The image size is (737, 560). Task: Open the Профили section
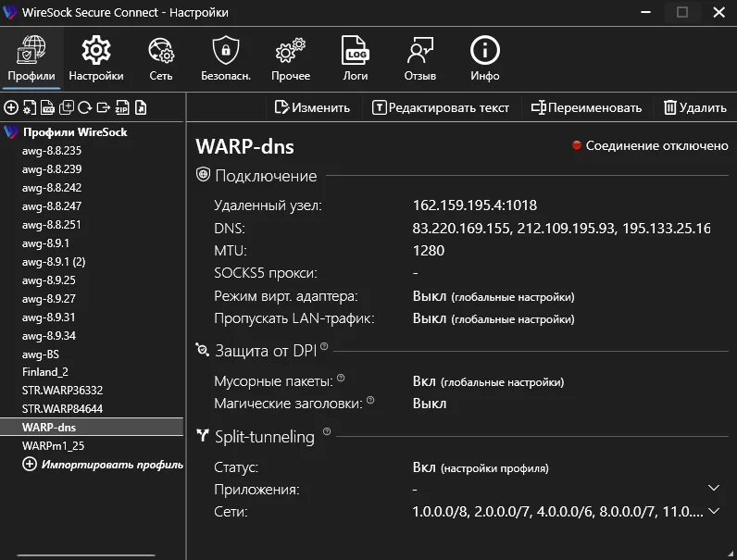pyautogui.click(x=31, y=58)
